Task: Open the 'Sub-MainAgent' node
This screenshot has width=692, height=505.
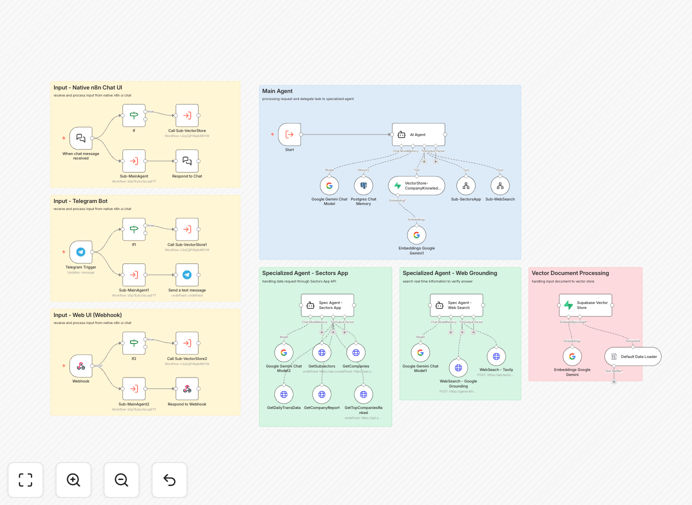Action: pos(134,161)
